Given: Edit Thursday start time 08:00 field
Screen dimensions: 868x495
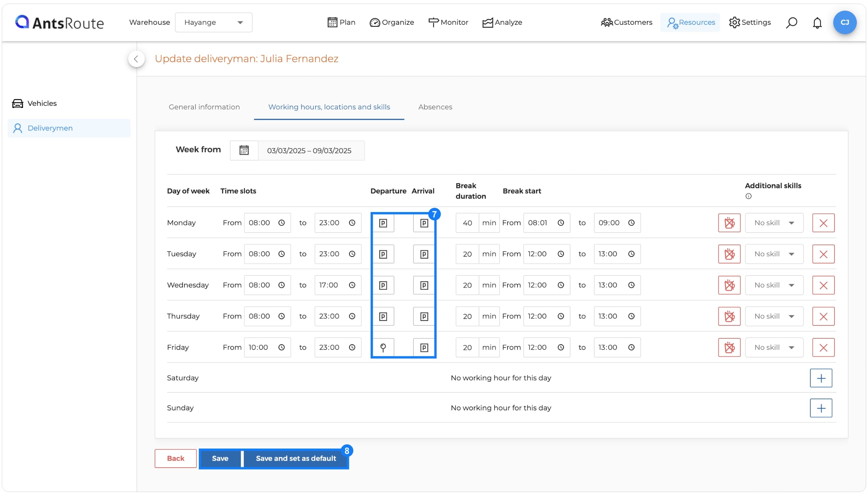Looking at the screenshot, I should [267, 316].
